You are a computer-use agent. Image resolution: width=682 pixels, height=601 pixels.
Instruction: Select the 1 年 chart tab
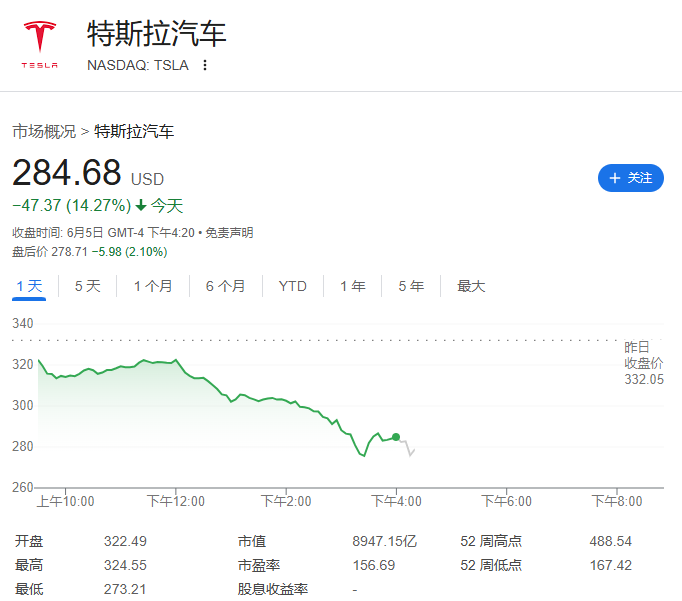point(353,286)
